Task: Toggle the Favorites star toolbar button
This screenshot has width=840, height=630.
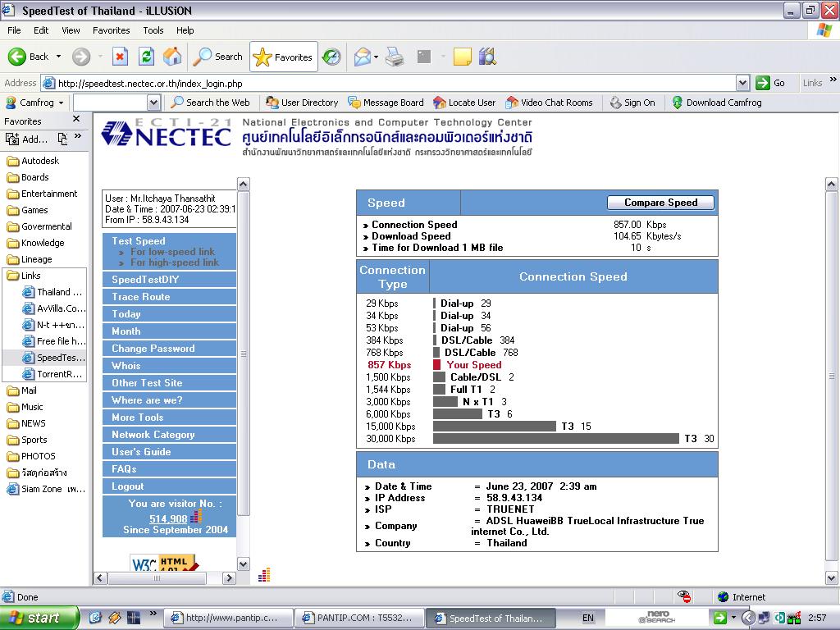Action: [x=283, y=57]
